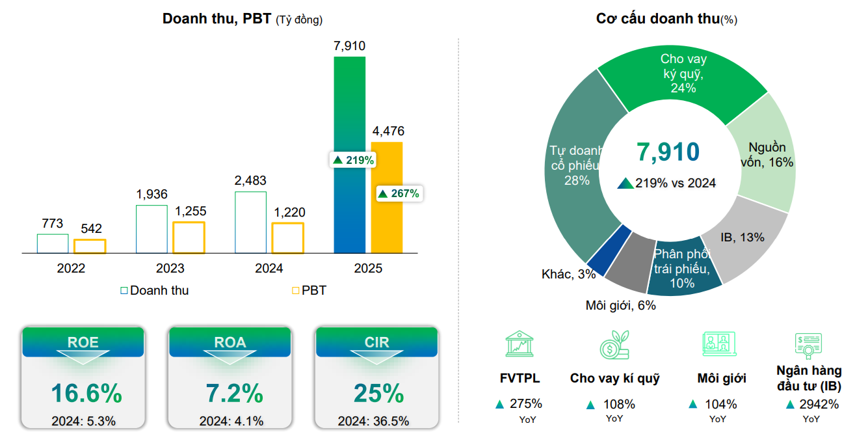Click the Cho vay kí quỹ coin plant icon
Screen dimensions: 868x432
click(x=614, y=344)
